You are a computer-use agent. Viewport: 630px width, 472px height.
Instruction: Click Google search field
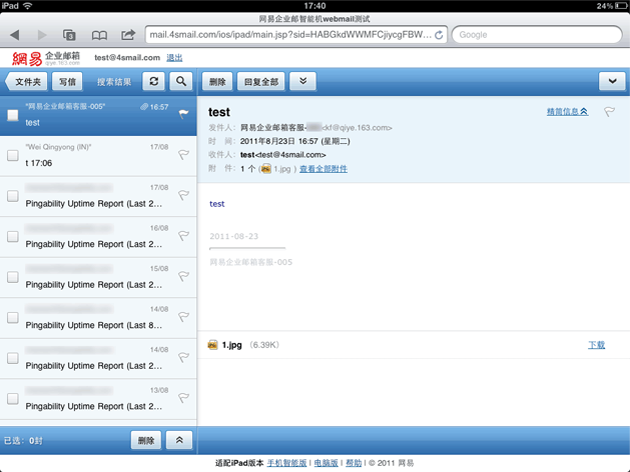pyautogui.click(x=537, y=35)
